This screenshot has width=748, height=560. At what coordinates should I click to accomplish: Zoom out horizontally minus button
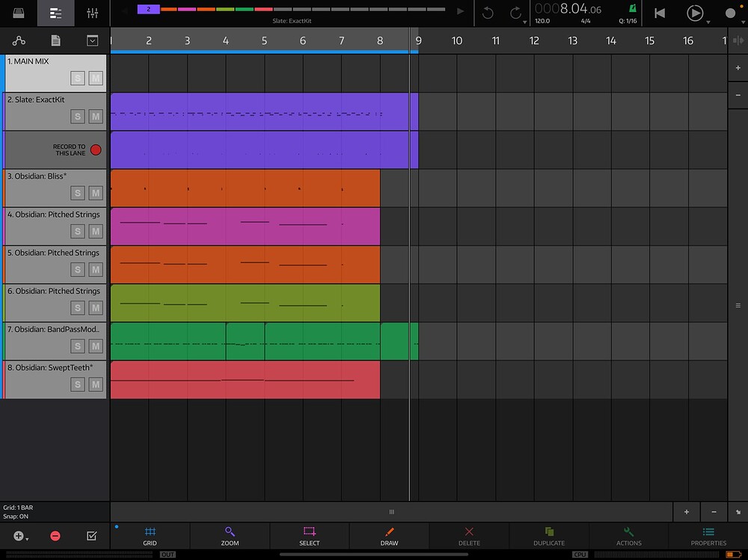pyautogui.click(x=714, y=512)
